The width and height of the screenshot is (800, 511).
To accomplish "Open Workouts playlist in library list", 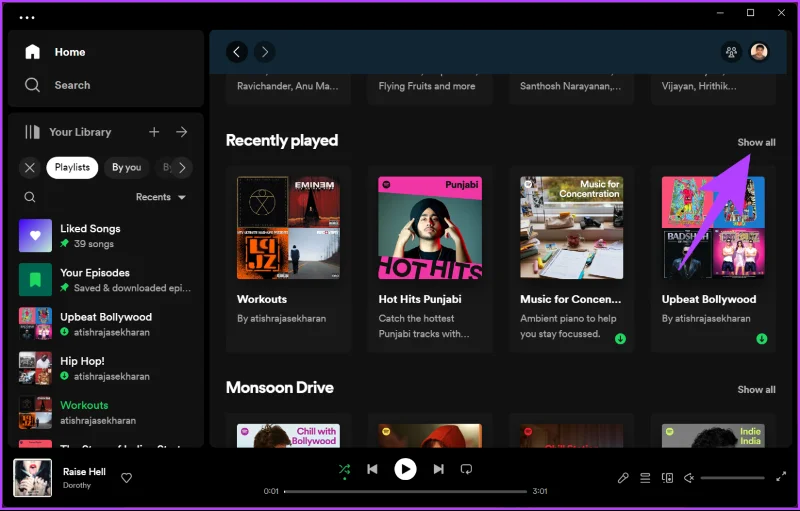I will pos(106,412).
